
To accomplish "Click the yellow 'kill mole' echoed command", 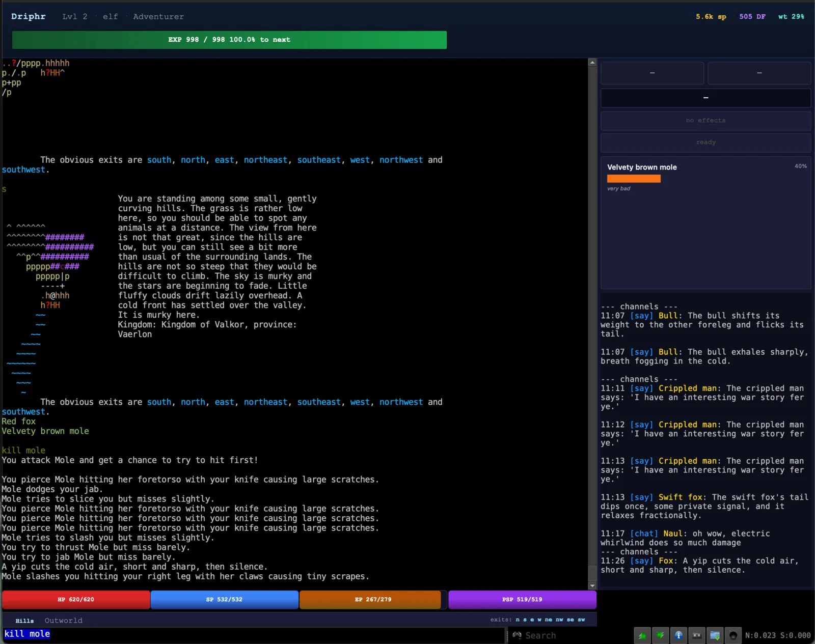I will coord(23,451).
